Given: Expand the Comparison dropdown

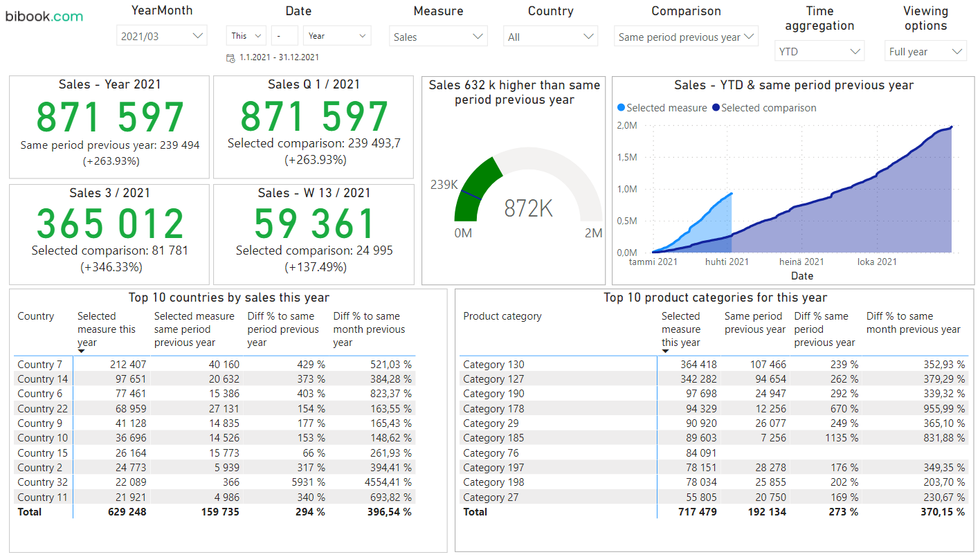Looking at the screenshot, I should click(x=685, y=37).
